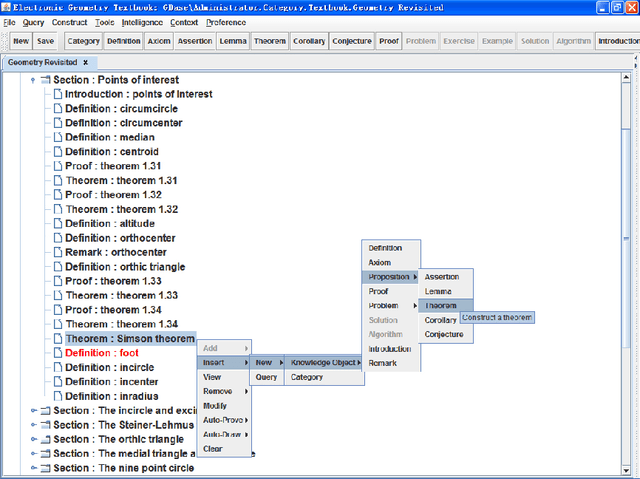Click the document icon beside Proof : theorem 1.31
Image resolution: width=640 pixels, height=479 pixels.
58,166
